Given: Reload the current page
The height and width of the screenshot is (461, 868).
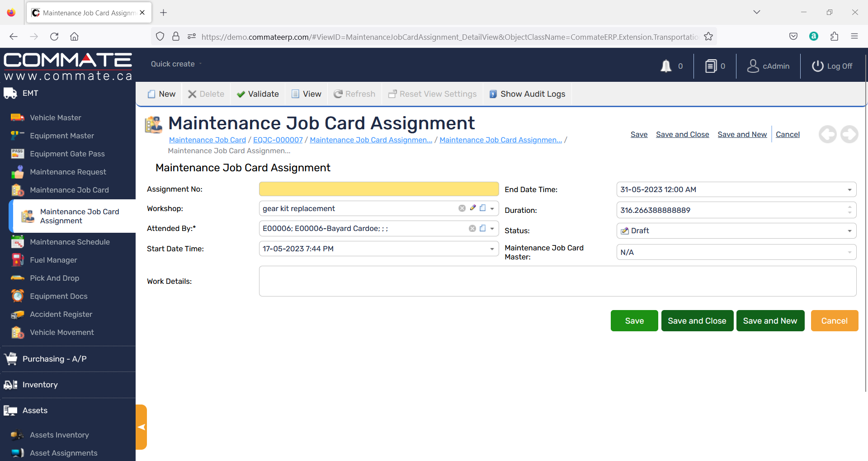Looking at the screenshot, I should (x=54, y=37).
